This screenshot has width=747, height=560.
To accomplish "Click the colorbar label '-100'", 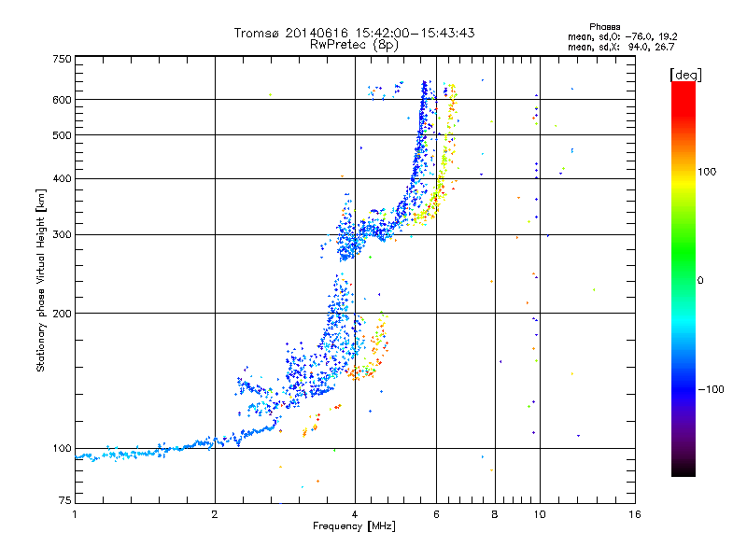I will (711, 389).
